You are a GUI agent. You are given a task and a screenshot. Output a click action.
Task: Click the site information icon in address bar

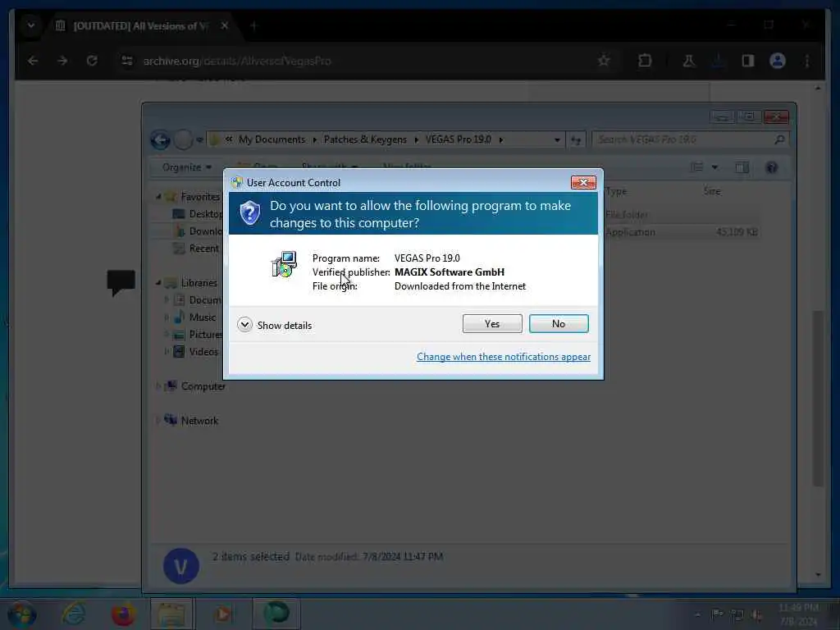point(127,61)
